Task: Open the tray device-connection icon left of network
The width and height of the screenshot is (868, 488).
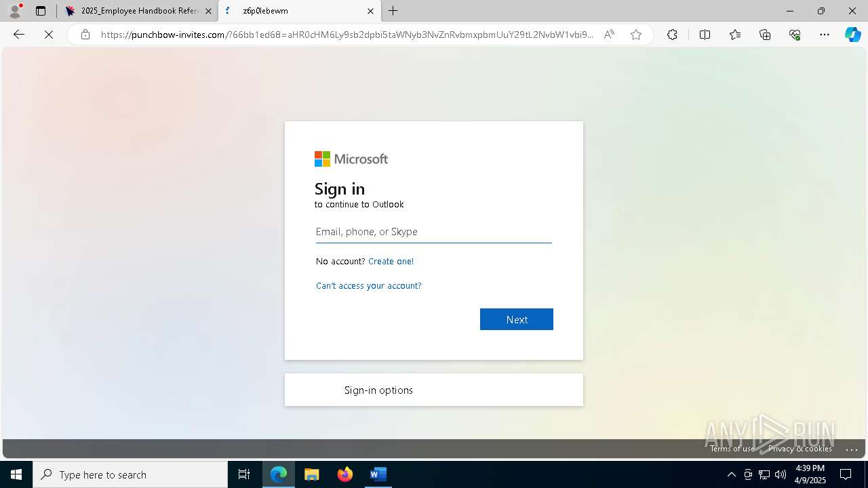Action: 748,474
